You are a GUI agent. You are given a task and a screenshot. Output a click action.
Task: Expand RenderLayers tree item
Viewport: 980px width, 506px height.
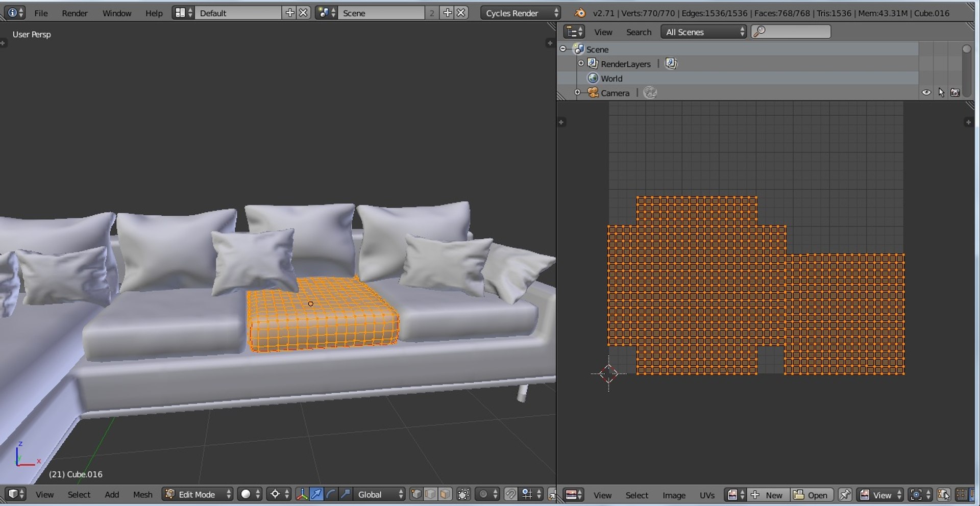(x=581, y=63)
